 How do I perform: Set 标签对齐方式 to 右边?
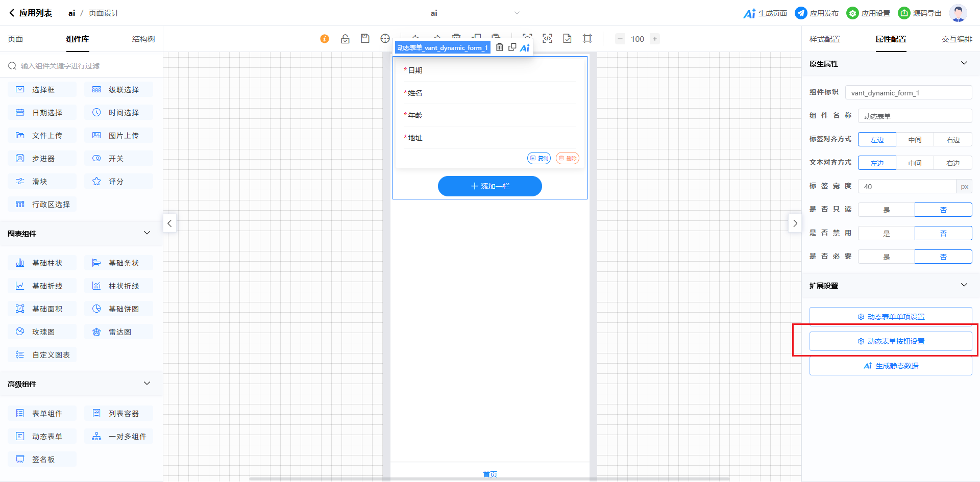[952, 140]
